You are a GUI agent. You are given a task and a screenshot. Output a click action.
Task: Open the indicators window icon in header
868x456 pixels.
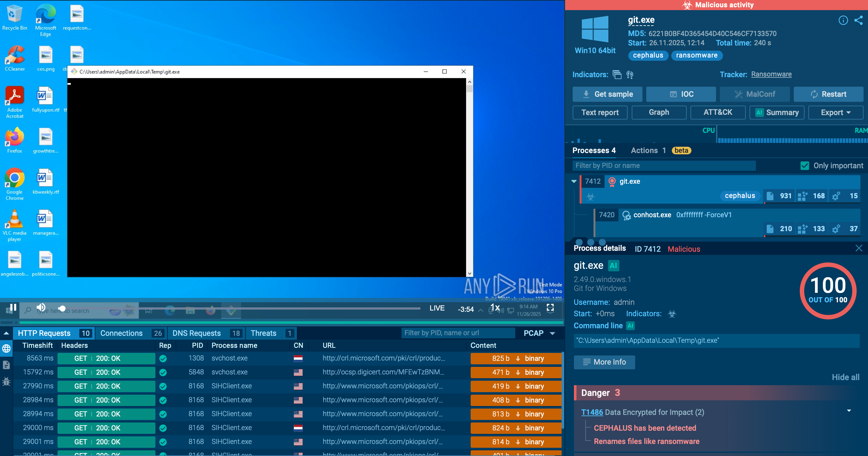(x=617, y=75)
